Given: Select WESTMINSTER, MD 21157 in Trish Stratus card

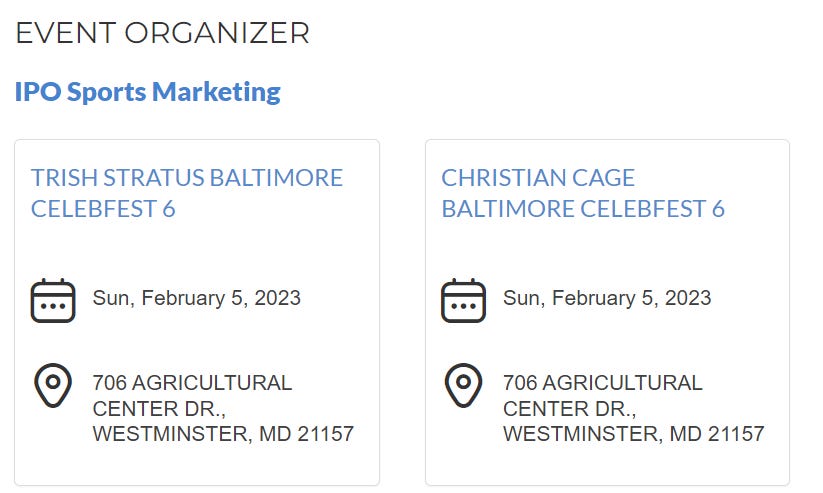Looking at the screenshot, I should 224,434.
